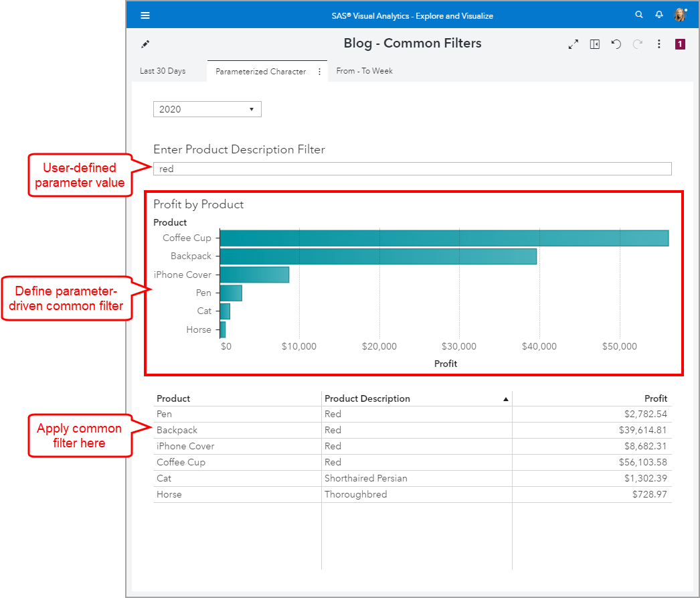Screen dimensions: 700x598
Task: Expand the report to full screen
Action: [x=573, y=44]
